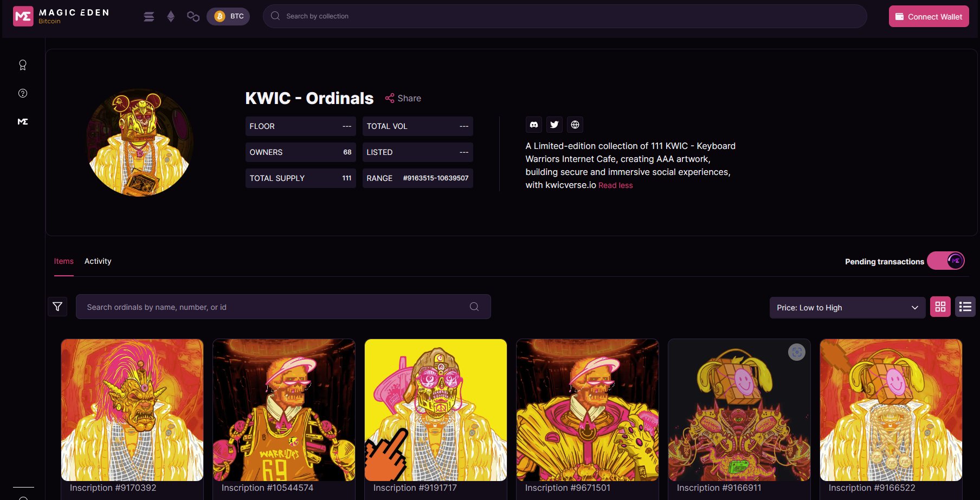Click the search magnifier in top bar
The width and height of the screenshot is (980, 500).
coord(275,16)
